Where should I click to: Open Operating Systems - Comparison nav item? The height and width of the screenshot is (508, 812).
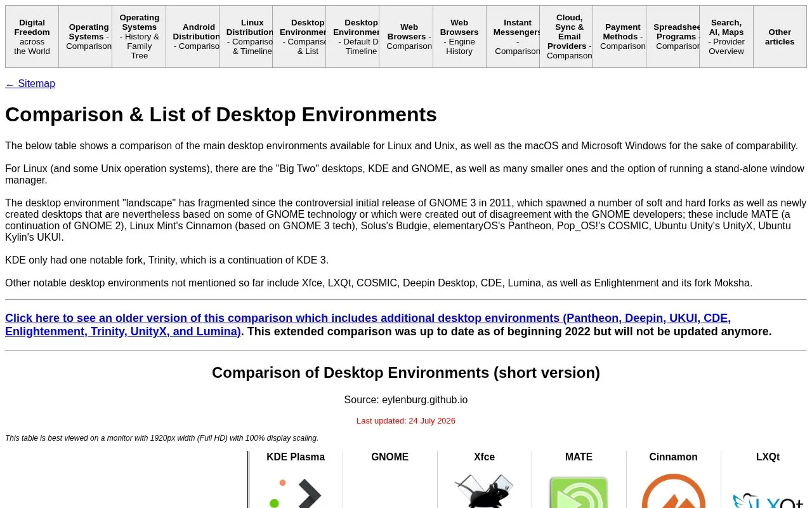coord(86,37)
